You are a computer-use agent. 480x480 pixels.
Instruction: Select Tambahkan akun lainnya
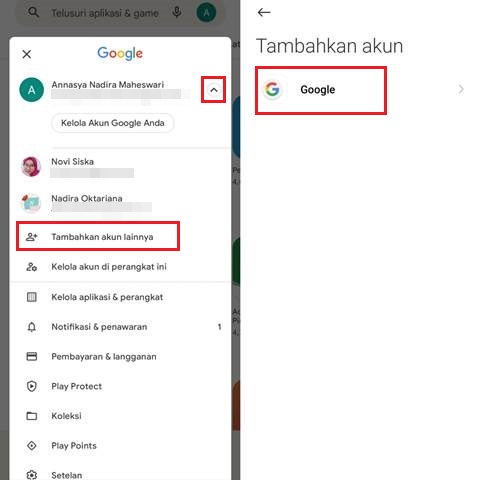coord(98,237)
